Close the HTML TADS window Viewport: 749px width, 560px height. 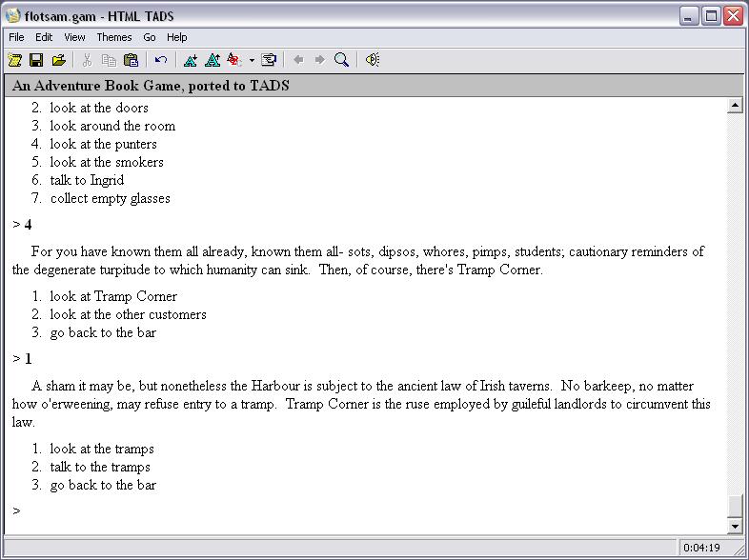click(733, 16)
